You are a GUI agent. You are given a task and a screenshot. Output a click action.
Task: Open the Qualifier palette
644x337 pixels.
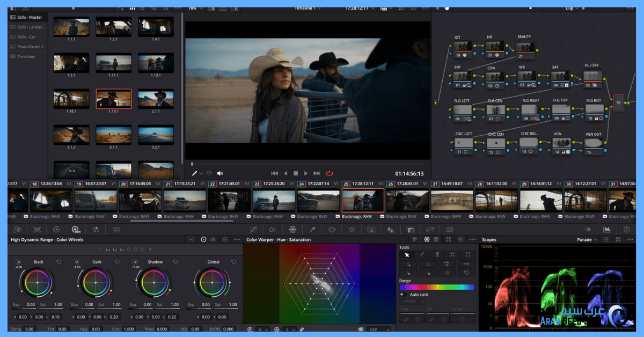[313, 229]
